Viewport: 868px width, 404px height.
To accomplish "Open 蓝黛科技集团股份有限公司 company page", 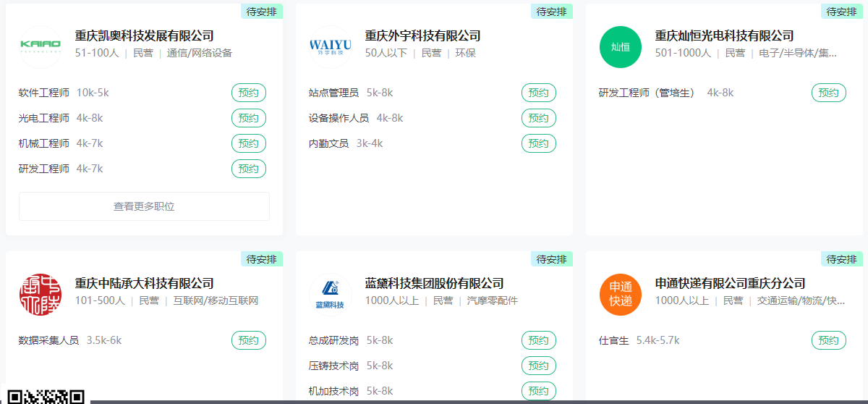I will click(x=434, y=283).
